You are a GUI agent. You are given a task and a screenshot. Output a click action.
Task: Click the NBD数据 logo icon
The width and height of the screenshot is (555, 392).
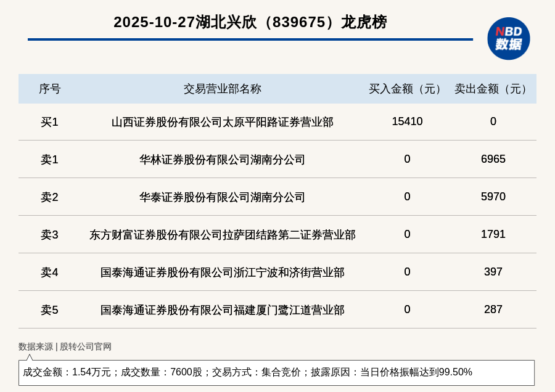point(508,38)
